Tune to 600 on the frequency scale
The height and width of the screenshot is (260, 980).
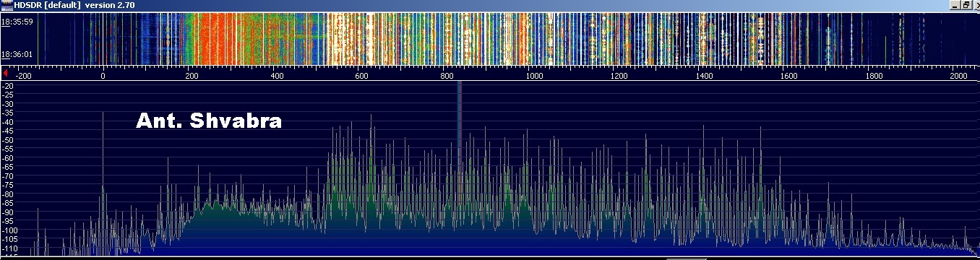[362, 75]
